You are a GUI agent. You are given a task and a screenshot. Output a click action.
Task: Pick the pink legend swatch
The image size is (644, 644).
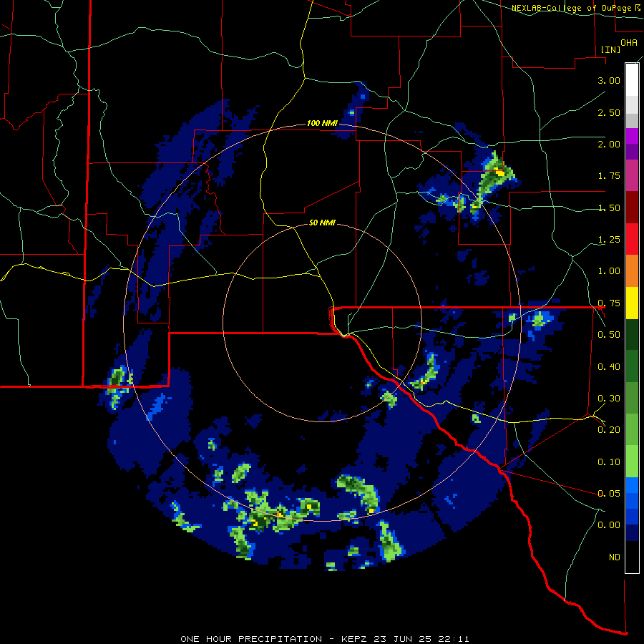click(632, 176)
